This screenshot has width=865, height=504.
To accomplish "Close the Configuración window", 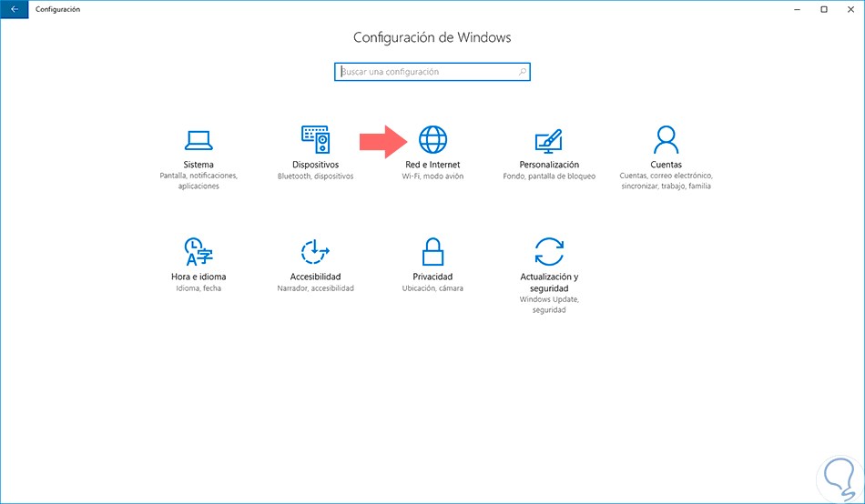I will point(850,9).
